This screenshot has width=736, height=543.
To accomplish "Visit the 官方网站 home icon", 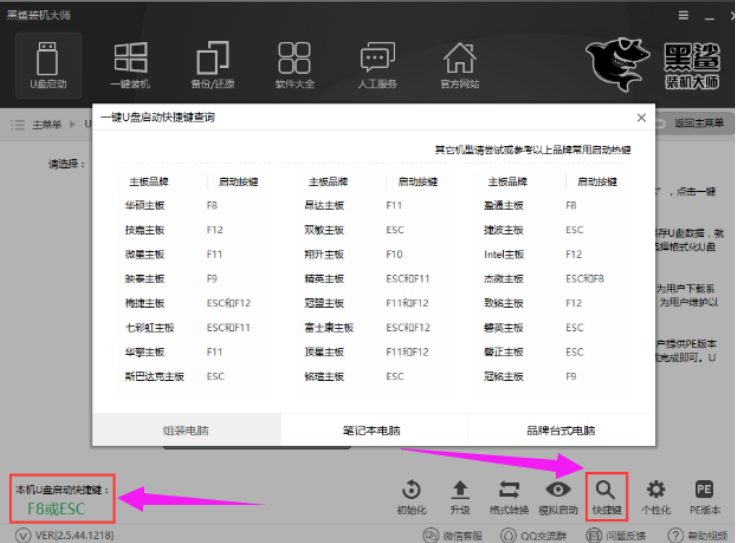I will [x=460, y=65].
